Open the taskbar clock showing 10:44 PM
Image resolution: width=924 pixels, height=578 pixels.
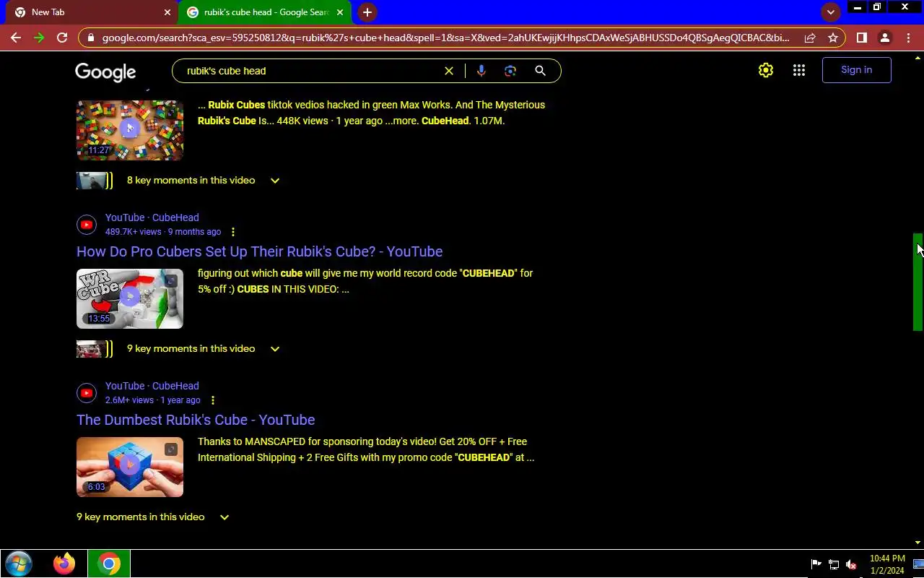[887, 564]
